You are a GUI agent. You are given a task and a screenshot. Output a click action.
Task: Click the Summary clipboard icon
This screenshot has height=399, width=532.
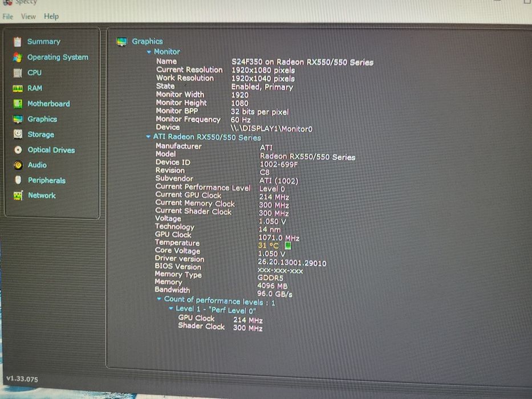(18, 42)
